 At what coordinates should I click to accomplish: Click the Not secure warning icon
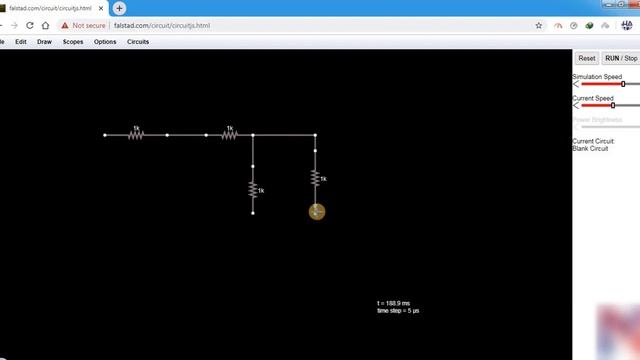point(65,25)
